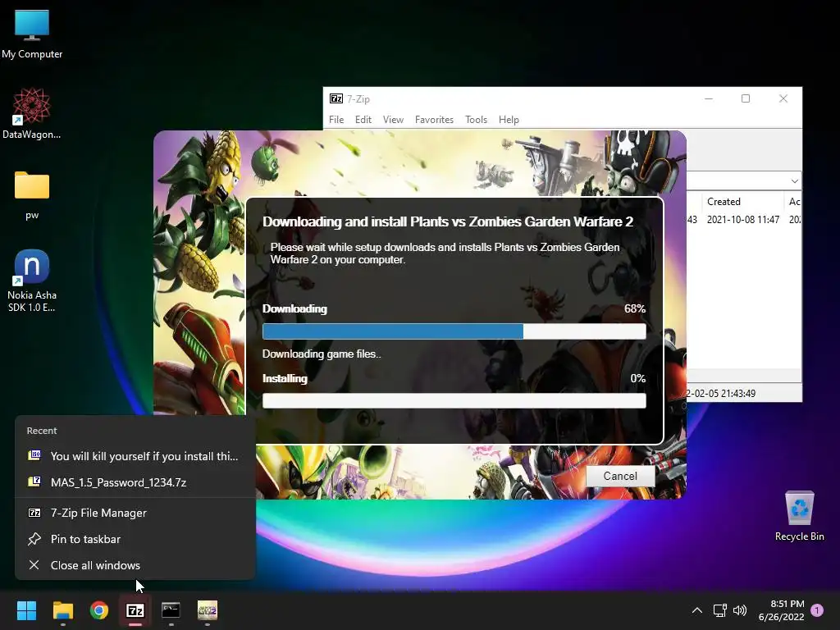Switch to the command prompt taskbar icon

[171, 610]
